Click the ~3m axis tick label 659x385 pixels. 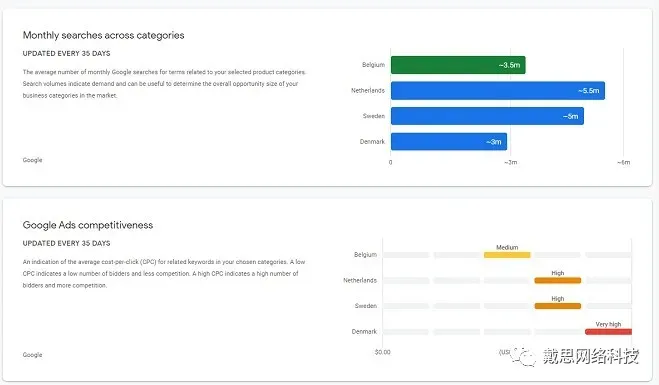pyautogui.click(x=511, y=162)
